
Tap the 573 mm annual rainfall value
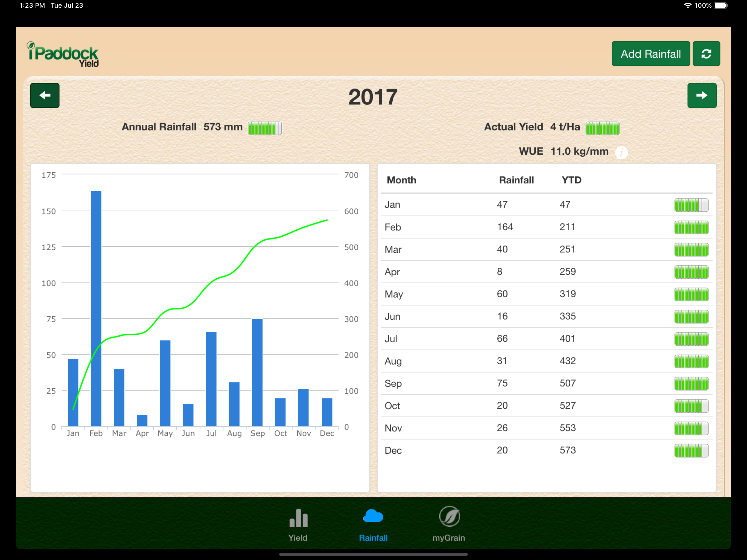coord(223,127)
